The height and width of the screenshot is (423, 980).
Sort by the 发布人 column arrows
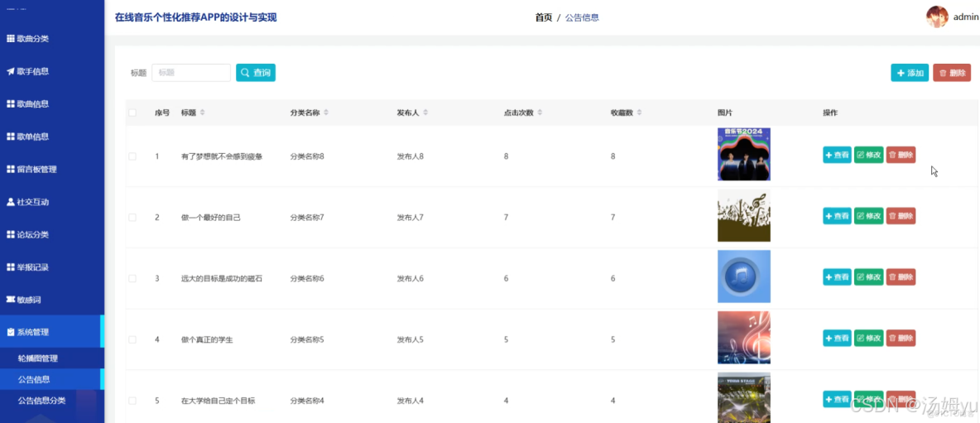click(425, 113)
